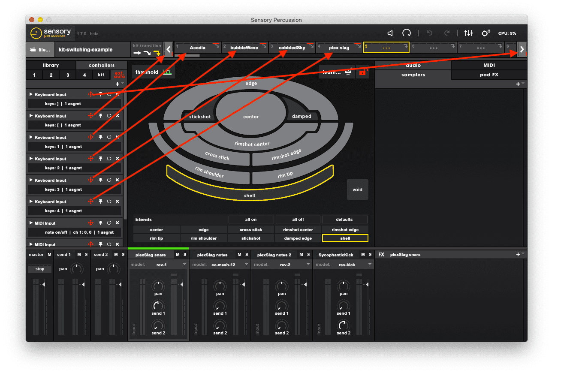Open the + dropdown in the controllers panel
The height and width of the screenshot is (373, 588).
pyautogui.click(x=117, y=84)
